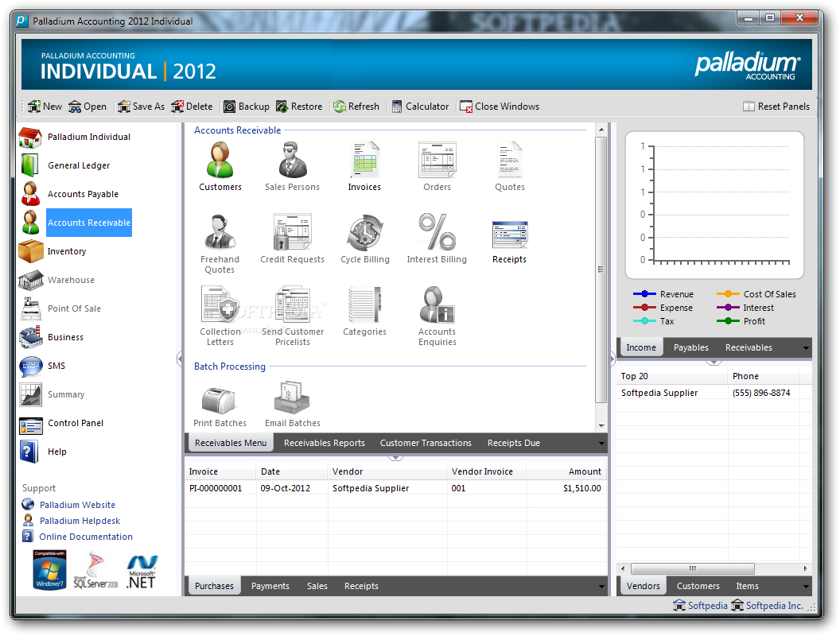Image resolution: width=840 pixels, height=636 pixels.
Task: Select the Receivables chart tab
Action: click(x=749, y=347)
